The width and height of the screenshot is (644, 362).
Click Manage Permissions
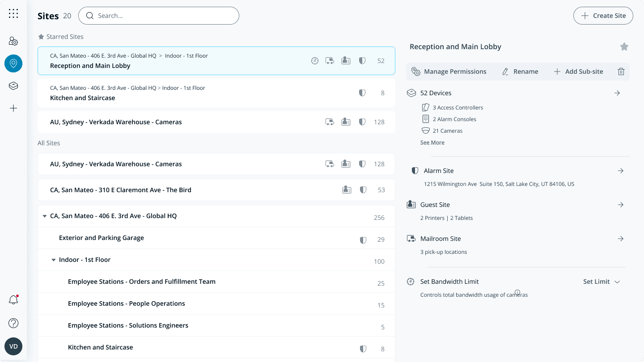pos(449,72)
